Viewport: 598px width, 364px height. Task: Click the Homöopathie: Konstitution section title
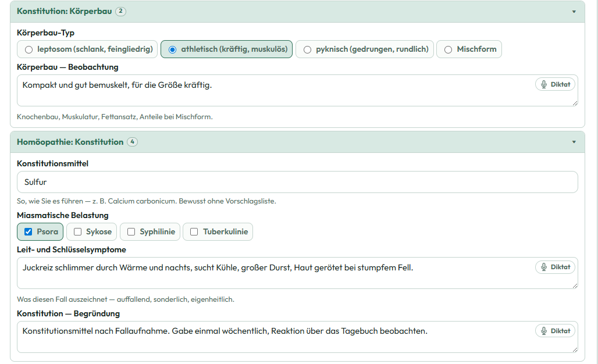(x=70, y=142)
